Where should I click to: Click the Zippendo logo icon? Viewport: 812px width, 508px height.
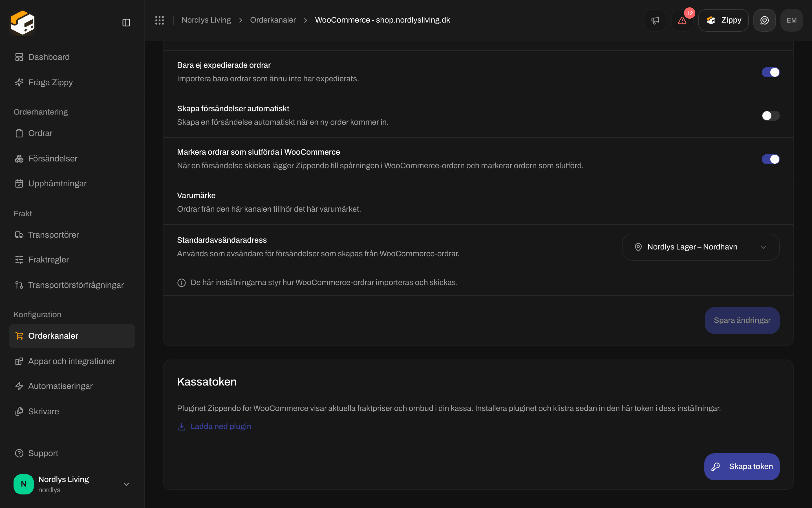click(x=23, y=23)
